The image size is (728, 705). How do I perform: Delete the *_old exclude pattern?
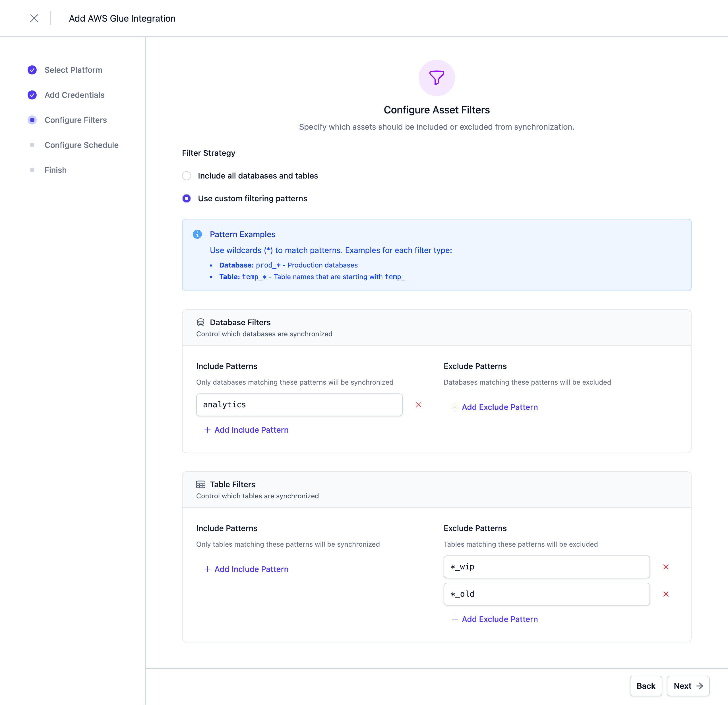click(666, 594)
